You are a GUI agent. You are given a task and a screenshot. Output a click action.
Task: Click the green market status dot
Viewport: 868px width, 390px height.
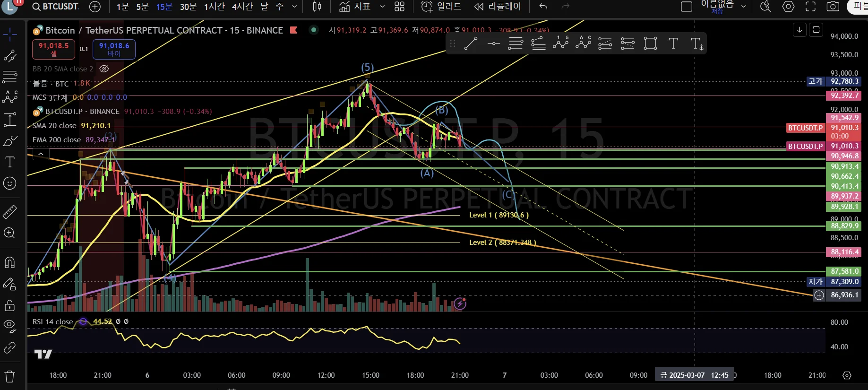pos(313,30)
